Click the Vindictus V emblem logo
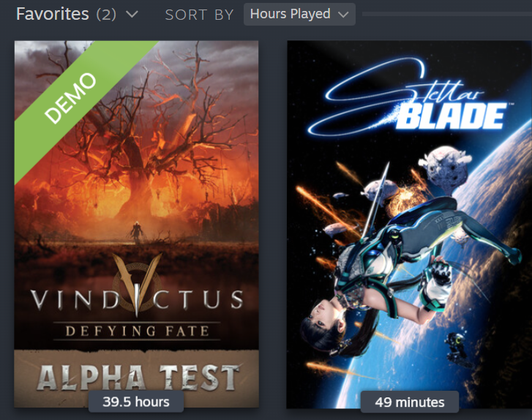 [137, 283]
